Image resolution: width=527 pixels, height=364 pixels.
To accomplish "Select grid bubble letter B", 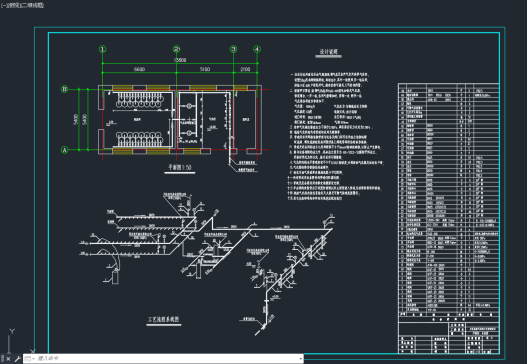I will [64, 89].
